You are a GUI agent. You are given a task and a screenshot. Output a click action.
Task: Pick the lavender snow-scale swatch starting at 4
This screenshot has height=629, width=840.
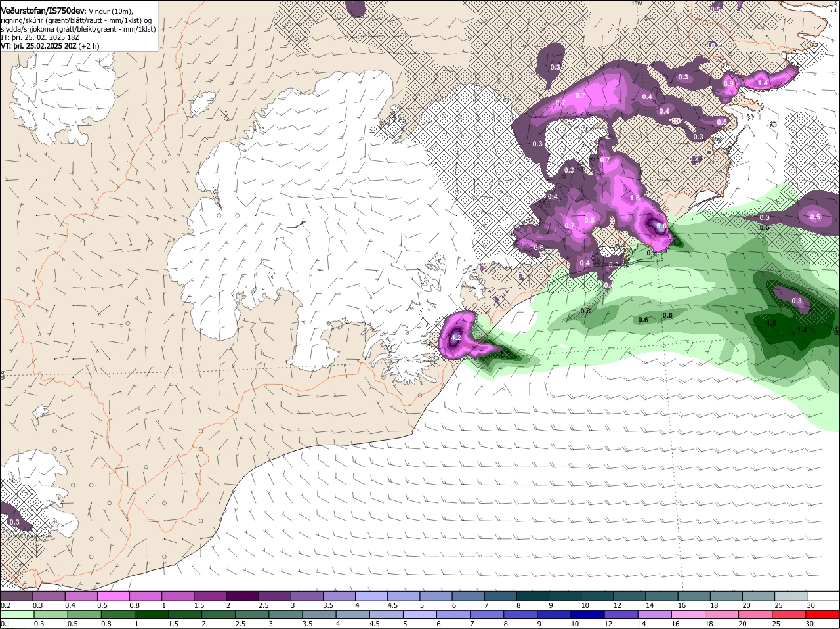click(371, 596)
